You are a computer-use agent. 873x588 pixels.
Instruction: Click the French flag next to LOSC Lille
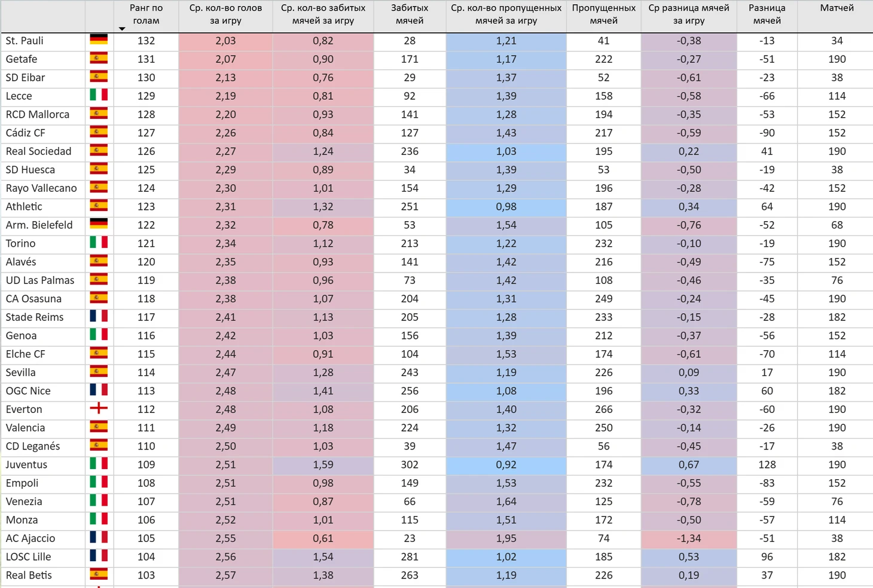point(99,556)
